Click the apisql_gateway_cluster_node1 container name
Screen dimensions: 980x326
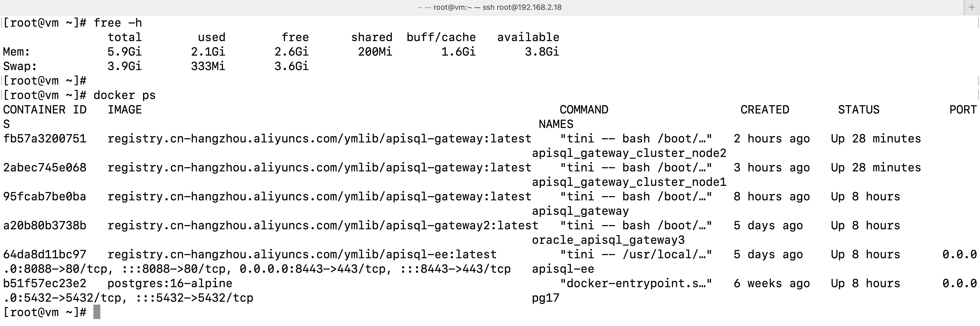click(629, 182)
